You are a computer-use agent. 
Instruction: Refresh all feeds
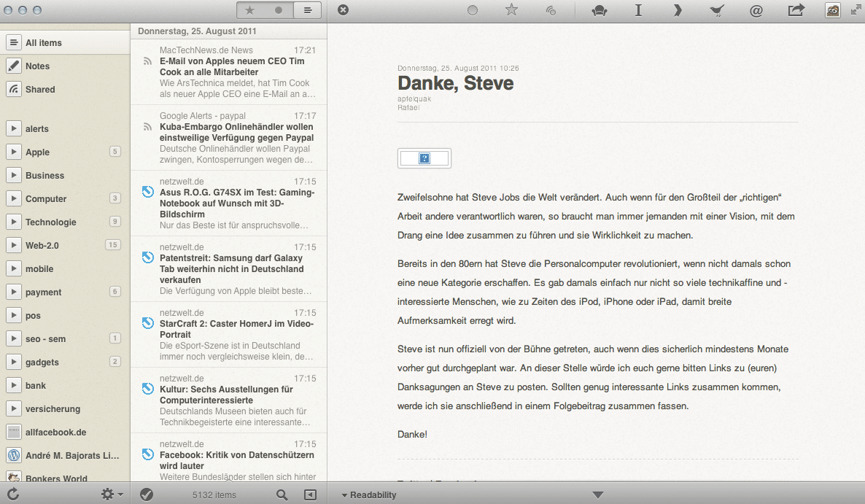point(13,494)
